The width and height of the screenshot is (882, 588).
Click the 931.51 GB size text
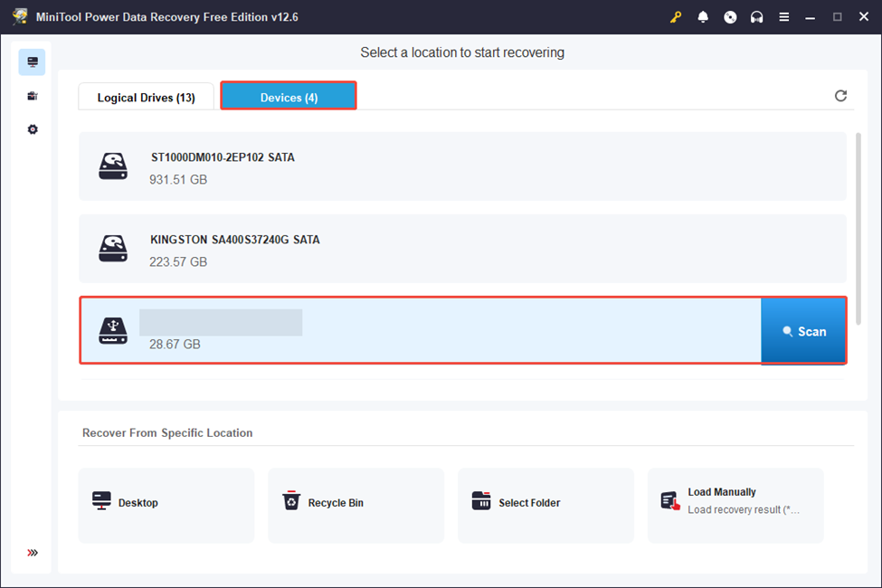point(178,179)
